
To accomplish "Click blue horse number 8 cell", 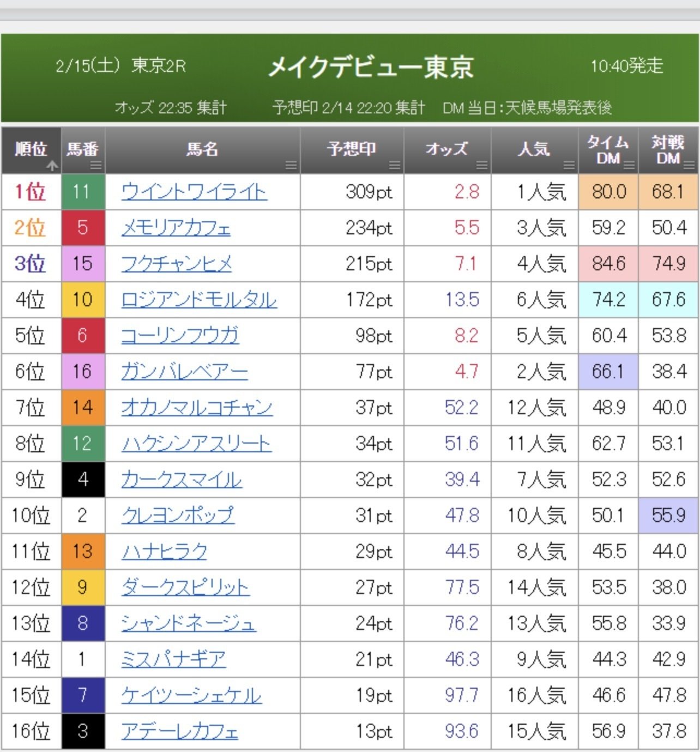I will point(83,623).
